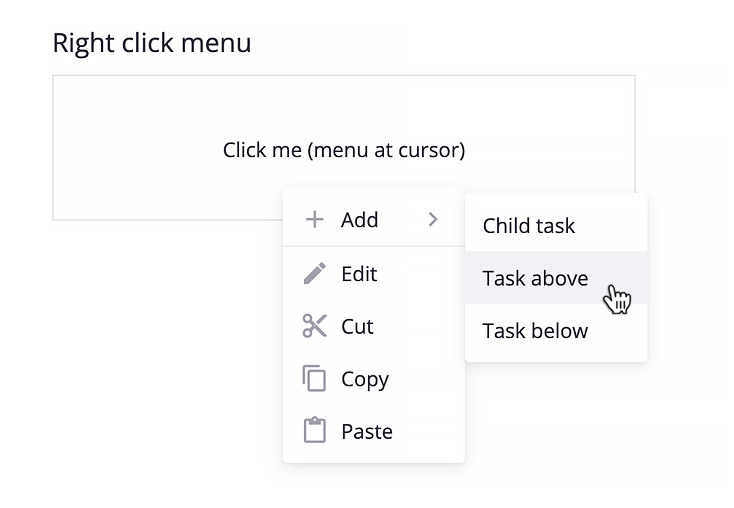Add a Child task from the submenu
The height and width of the screenshot is (508, 734).
coord(528,226)
